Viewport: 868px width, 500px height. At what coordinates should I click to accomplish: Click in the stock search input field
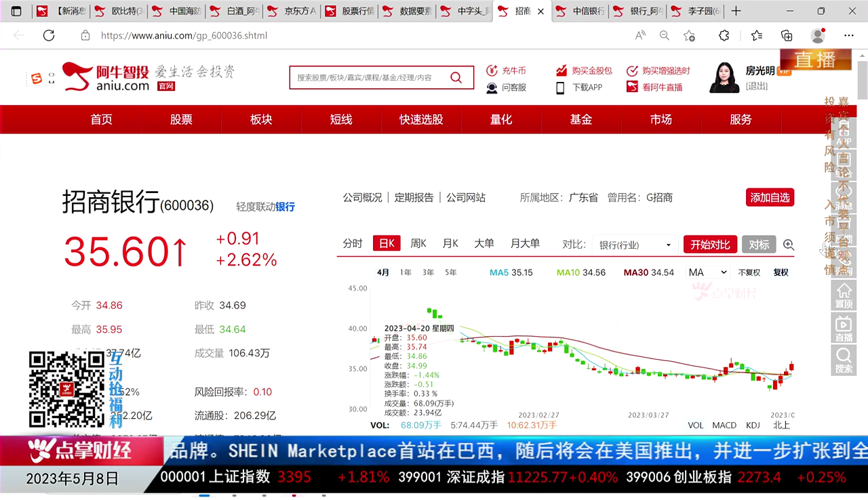(x=369, y=78)
